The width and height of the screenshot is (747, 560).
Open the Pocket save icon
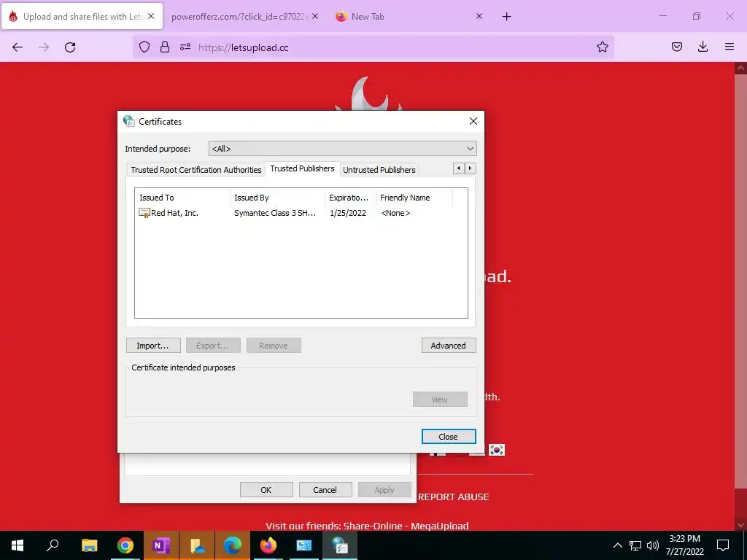click(x=676, y=47)
